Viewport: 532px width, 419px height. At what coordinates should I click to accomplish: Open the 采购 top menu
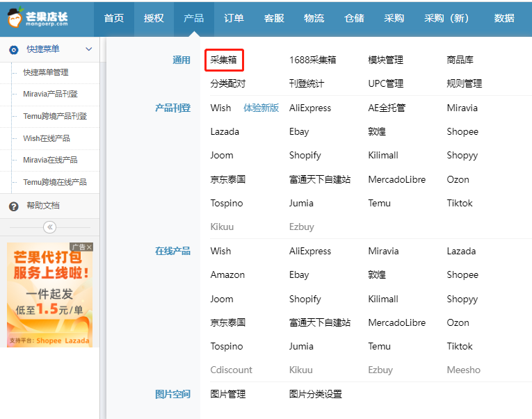pyautogui.click(x=394, y=18)
